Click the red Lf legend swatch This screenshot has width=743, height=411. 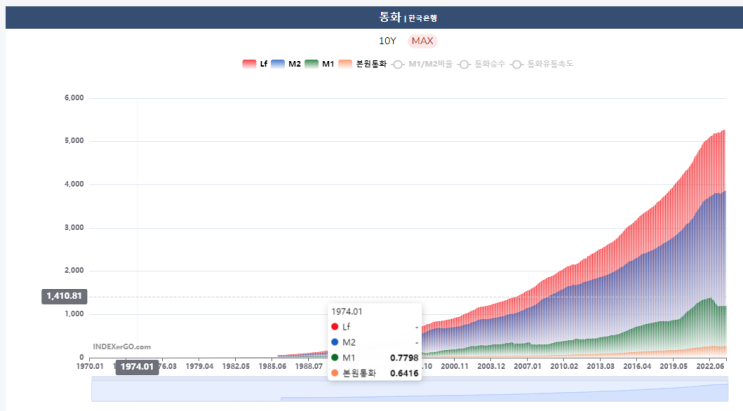point(249,64)
